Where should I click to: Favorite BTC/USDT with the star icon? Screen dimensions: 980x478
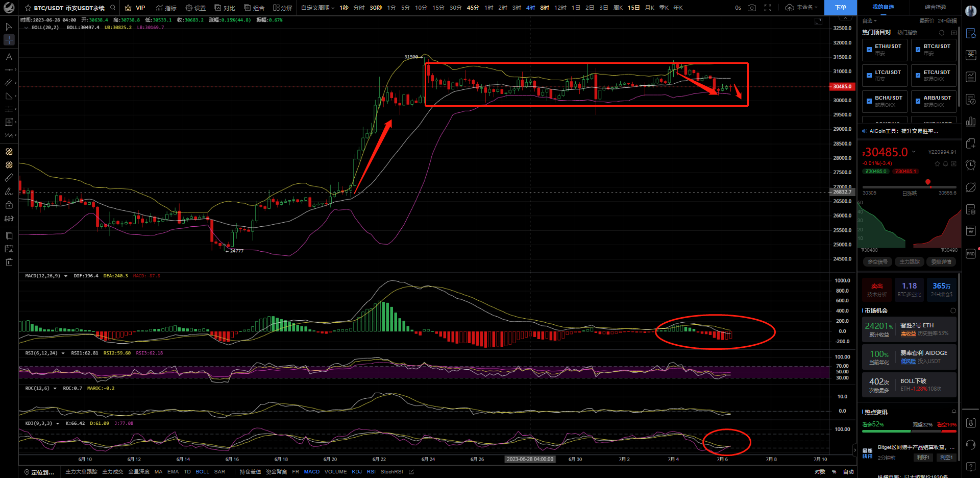[28, 8]
